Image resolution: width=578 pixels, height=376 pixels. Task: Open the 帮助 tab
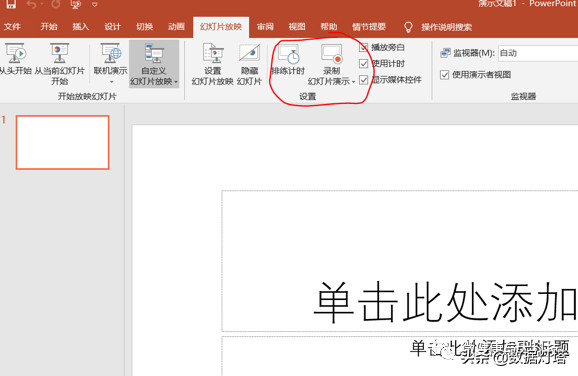pos(329,27)
